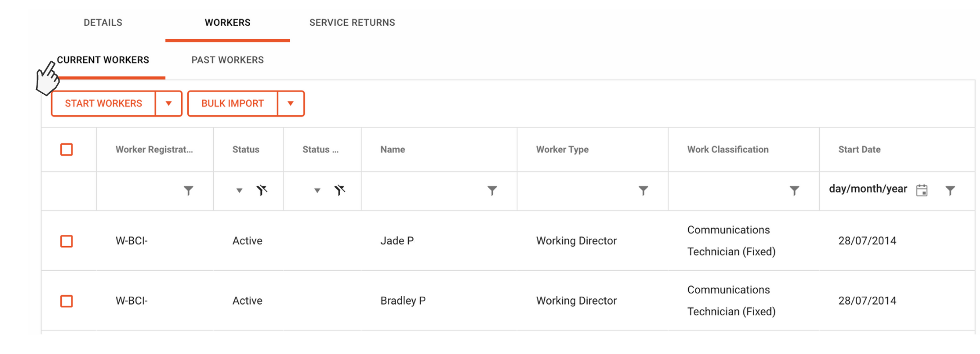Open the Status column dropdown arrow
This screenshot has height=354, width=980.
[240, 190]
